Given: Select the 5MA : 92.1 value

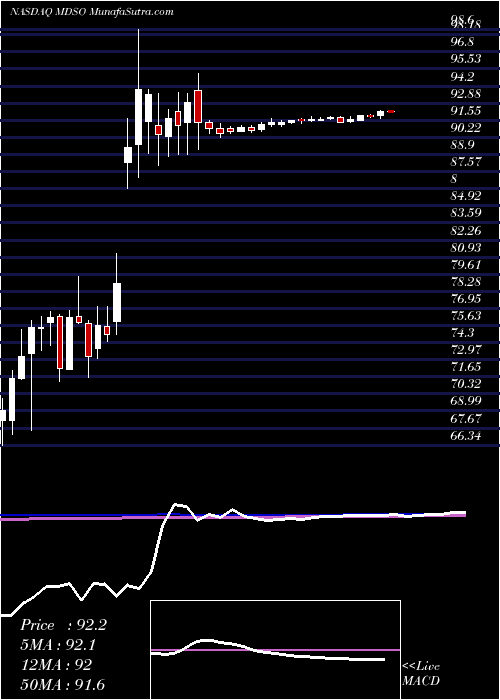Looking at the screenshot, I should pyautogui.click(x=60, y=645).
